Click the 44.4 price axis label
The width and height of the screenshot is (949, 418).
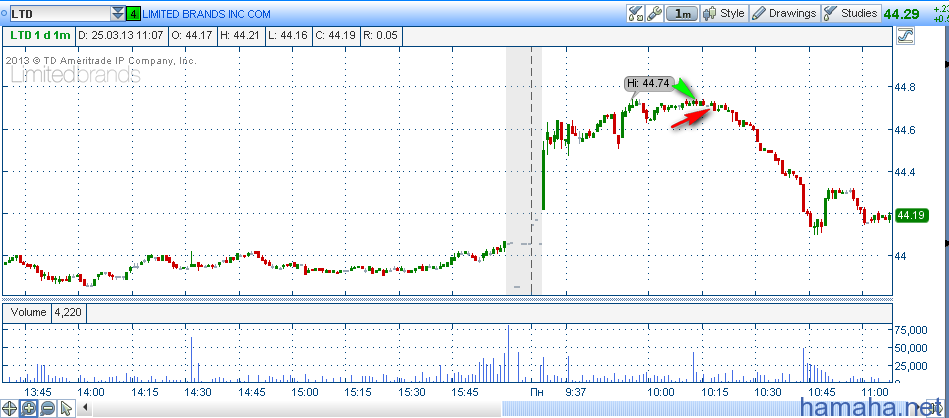coord(905,172)
